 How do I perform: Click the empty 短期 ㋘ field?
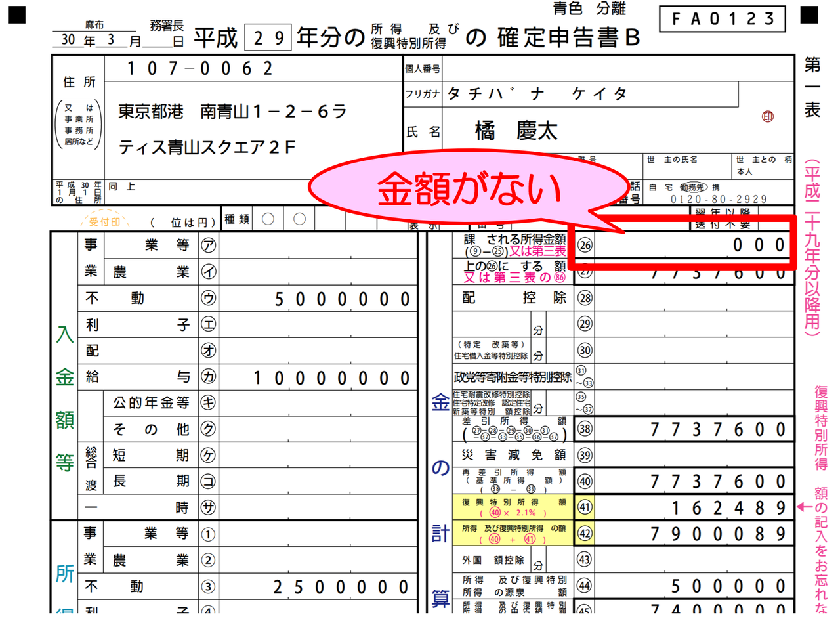pyautogui.click(x=318, y=455)
